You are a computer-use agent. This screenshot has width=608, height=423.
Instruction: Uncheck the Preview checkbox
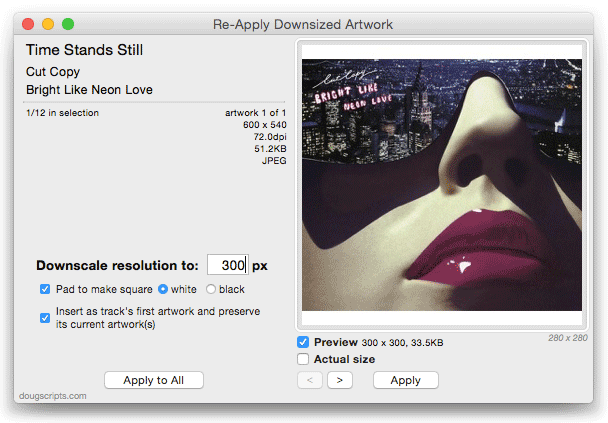click(303, 342)
